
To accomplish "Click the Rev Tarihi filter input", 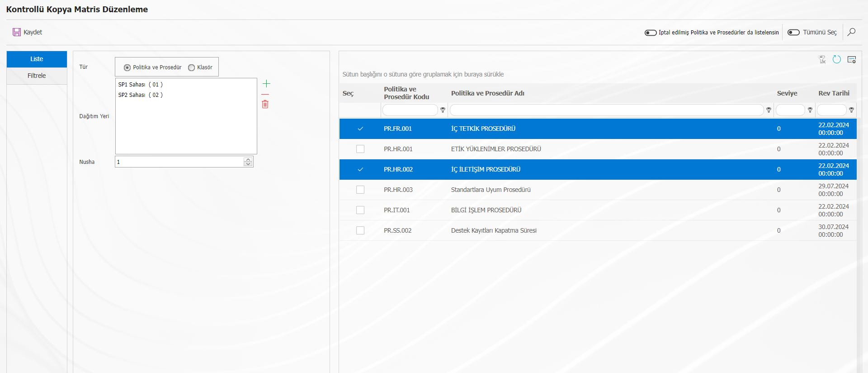I will pos(831,110).
